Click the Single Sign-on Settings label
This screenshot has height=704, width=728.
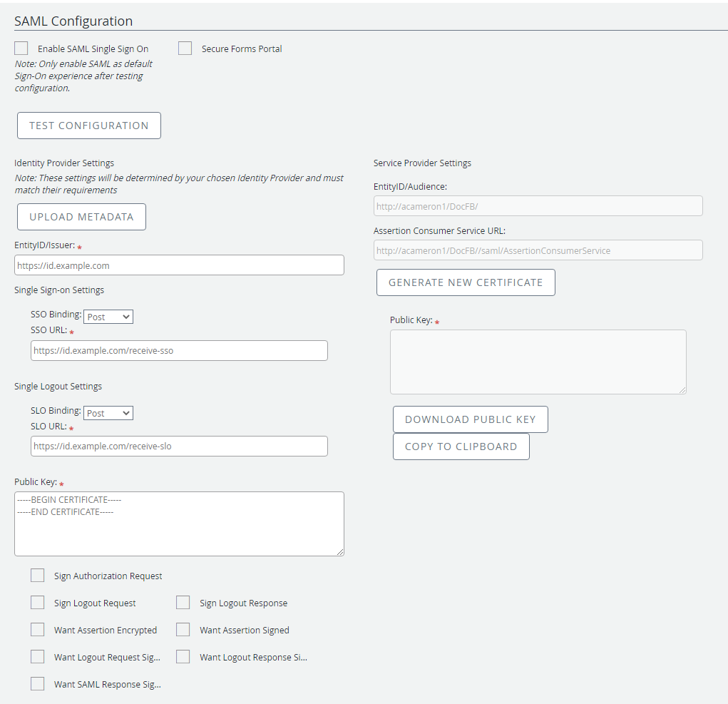[x=59, y=290]
